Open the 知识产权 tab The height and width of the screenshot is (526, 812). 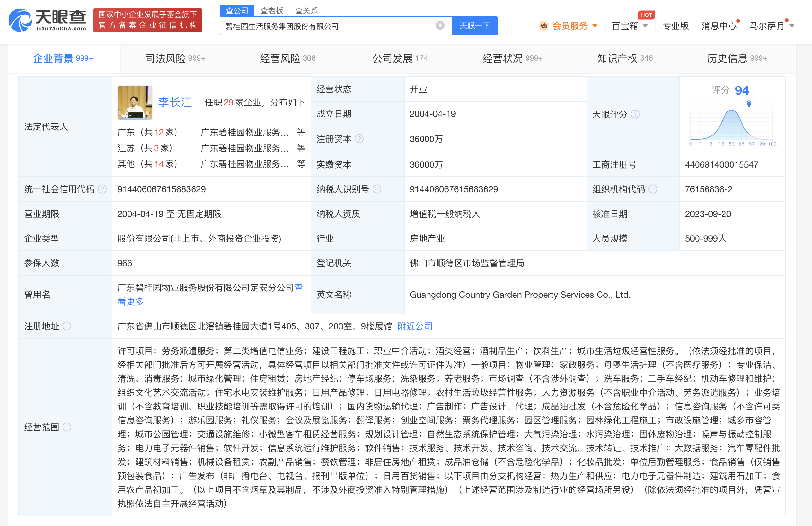tap(625, 58)
